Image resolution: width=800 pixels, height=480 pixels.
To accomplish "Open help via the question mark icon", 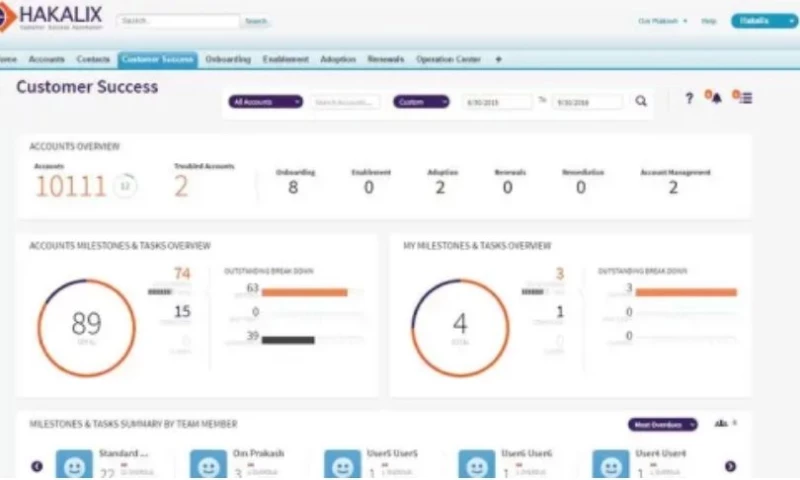I will click(688, 98).
